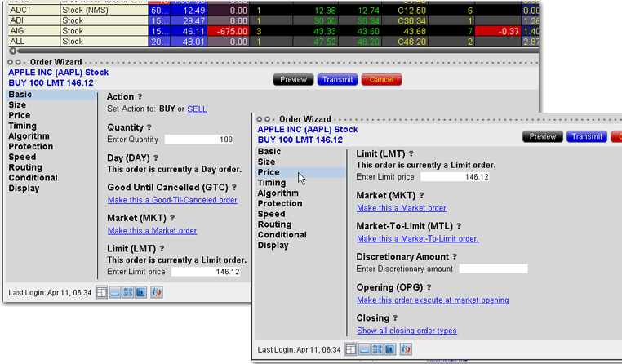Screen dimensions: 622x364
Task: Open help icon beside Market (MKT) in front window
Action: pyautogui.click(x=421, y=195)
